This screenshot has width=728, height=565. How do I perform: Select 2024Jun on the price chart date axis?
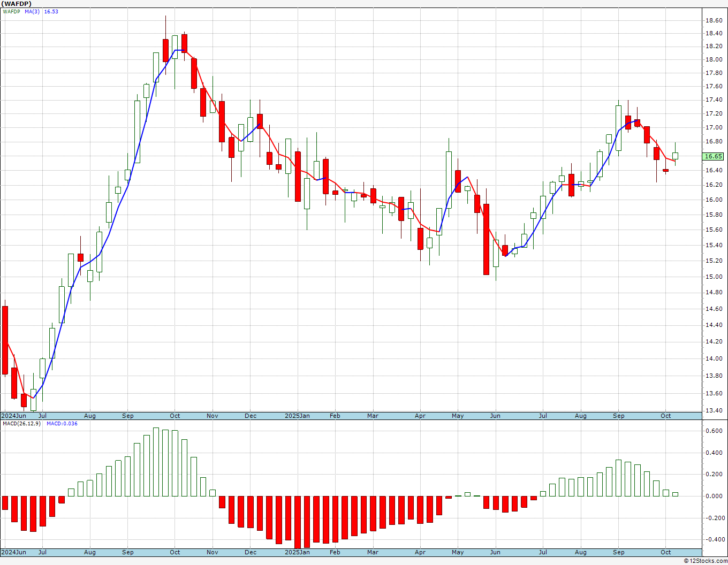[x=13, y=416]
